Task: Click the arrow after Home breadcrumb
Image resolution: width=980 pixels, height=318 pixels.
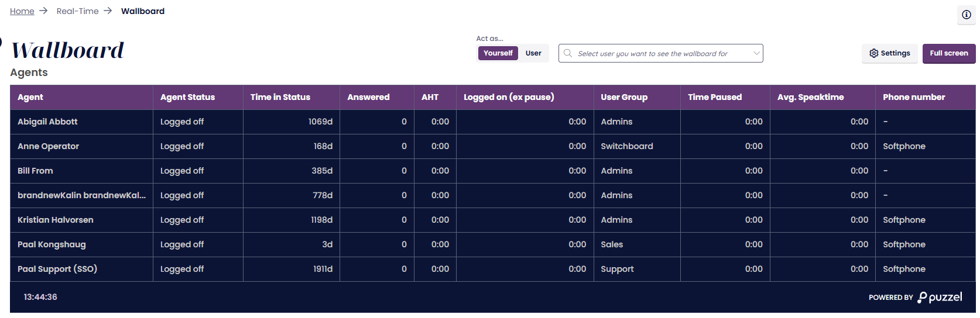Action: (x=43, y=11)
